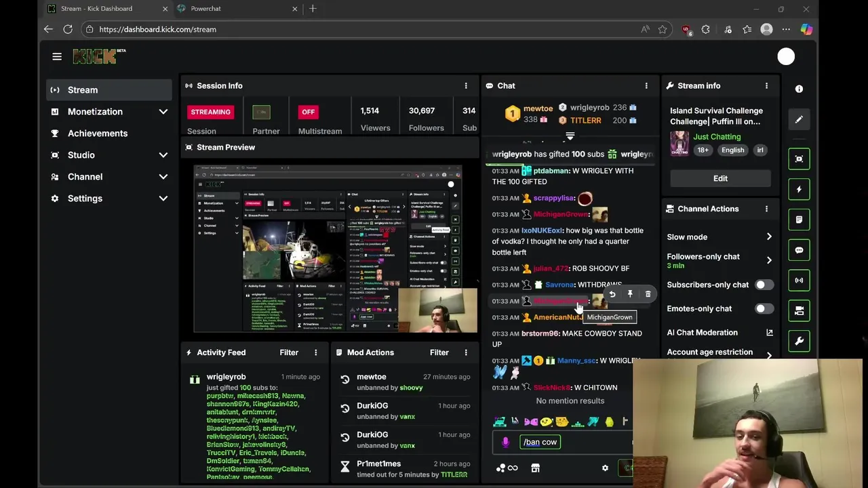Click the stream preview frame icon in the right rail
Screen dimensions: 868x488
click(x=799, y=159)
